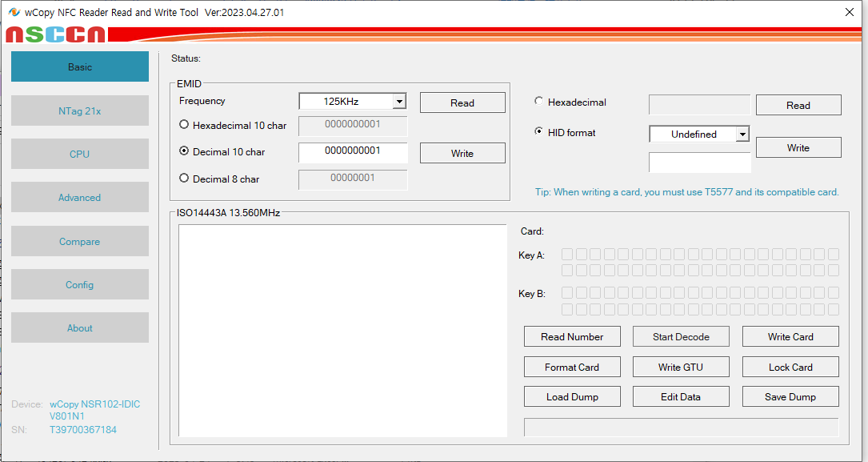This screenshot has height=462, width=868.
Task: Click the Write GTU button
Action: coord(681,367)
